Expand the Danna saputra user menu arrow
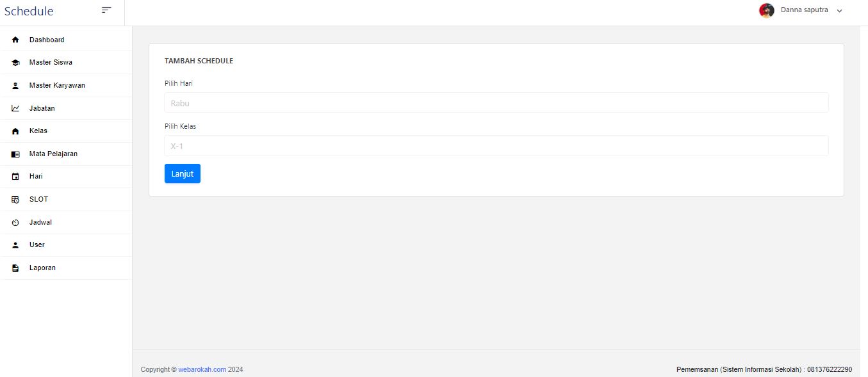868x377 pixels. coord(839,10)
